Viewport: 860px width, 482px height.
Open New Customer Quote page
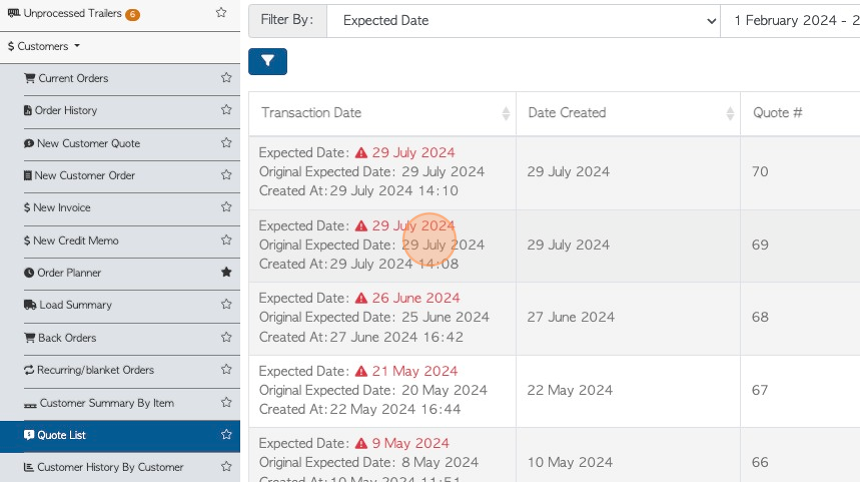(82, 143)
